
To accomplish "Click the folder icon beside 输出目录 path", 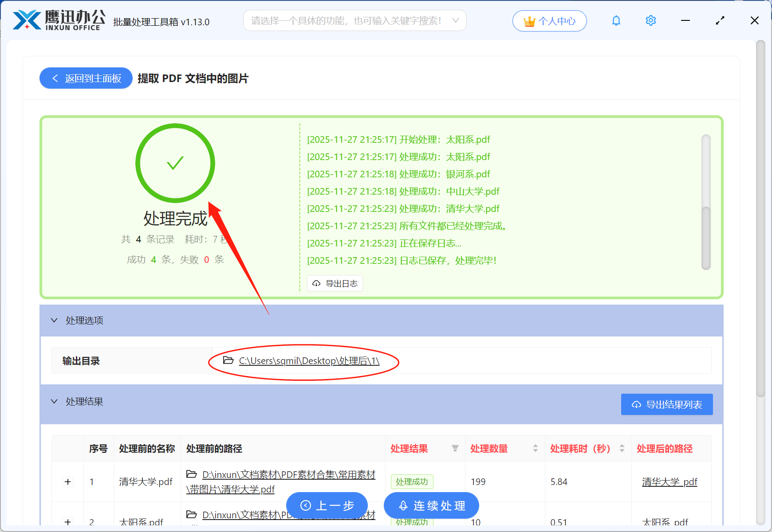I will pyautogui.click(x=227, y=361).
